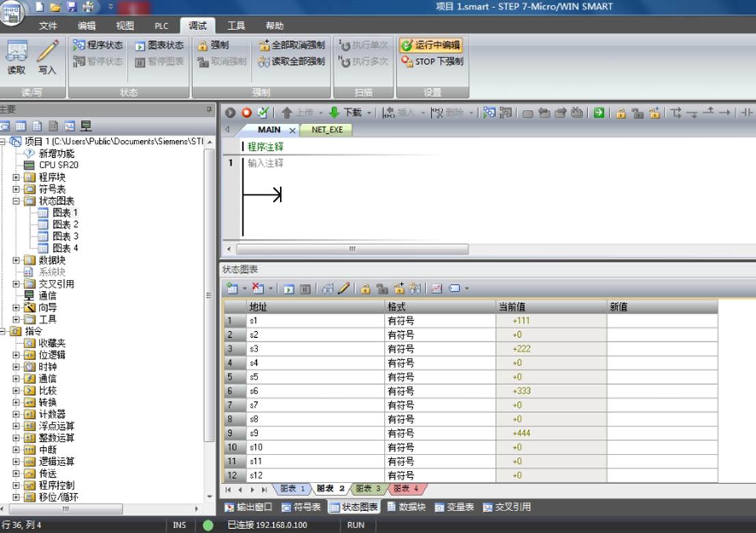Image resolution: width=756 pixels, height=533 pixels.
Task: Open the PLC ribbon tab
Action: coord(162,26)
